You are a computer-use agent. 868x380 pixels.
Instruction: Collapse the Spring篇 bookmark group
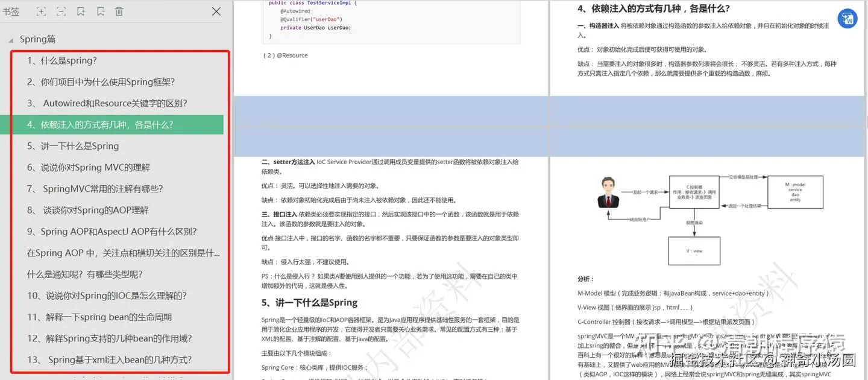coord(10,40)
